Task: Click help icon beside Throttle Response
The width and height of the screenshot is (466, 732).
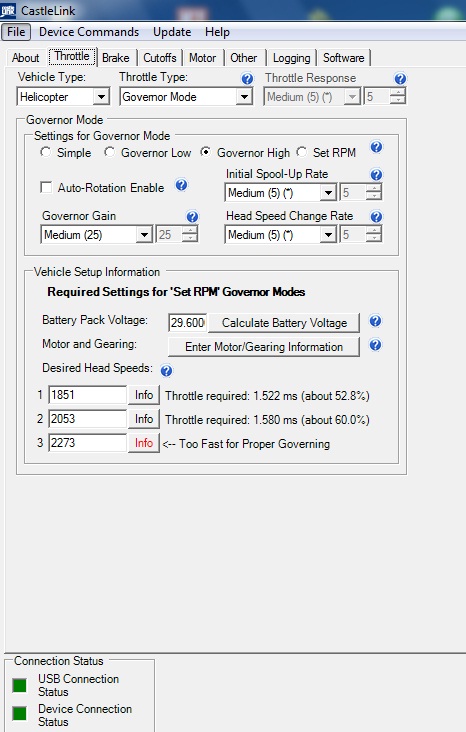Action: coord(400,78)
